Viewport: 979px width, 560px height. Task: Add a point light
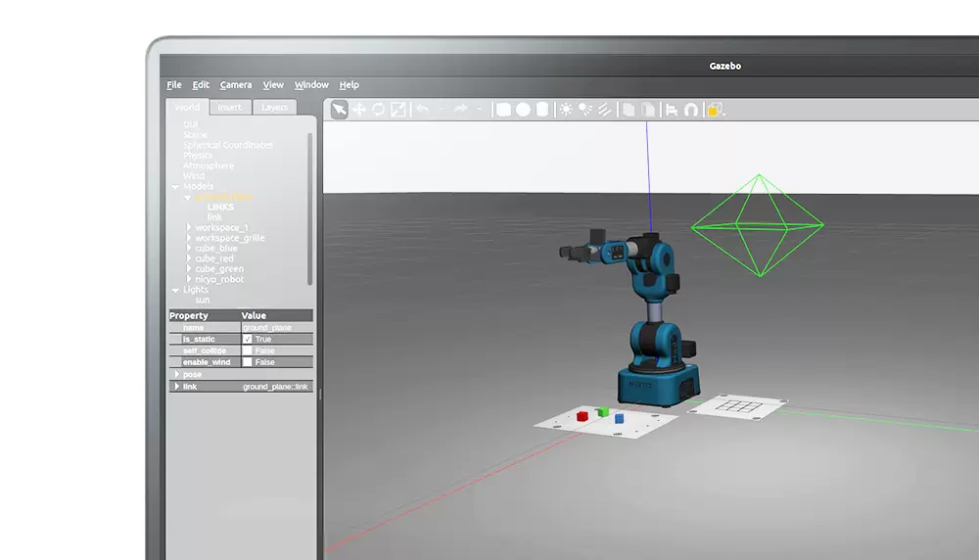(x=566, y=110)
